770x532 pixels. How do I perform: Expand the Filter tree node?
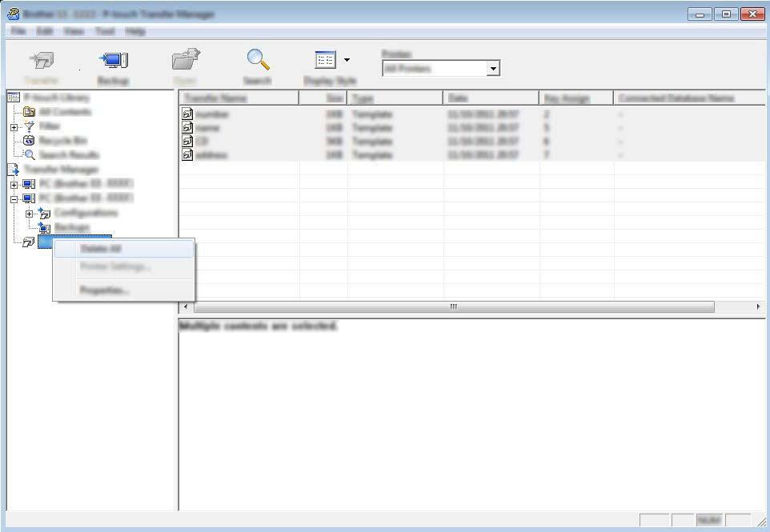click(14, 127)
